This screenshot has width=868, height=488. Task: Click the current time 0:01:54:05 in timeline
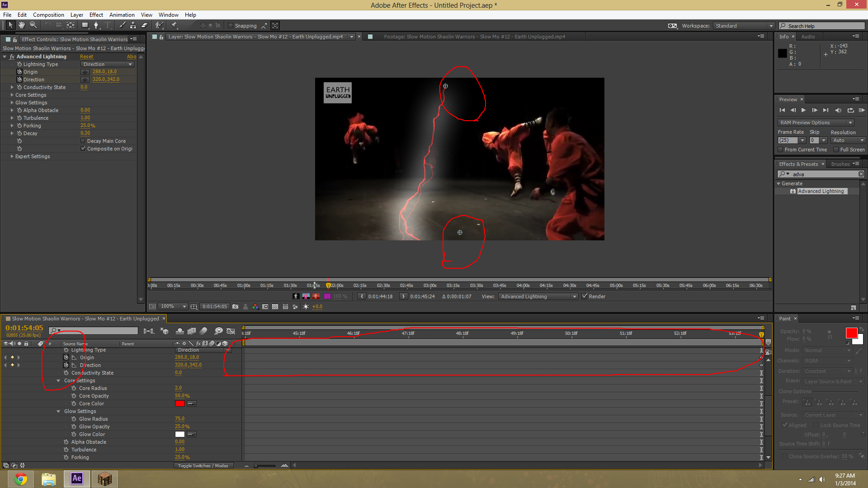pyautogui.click(x=24, y=328)
